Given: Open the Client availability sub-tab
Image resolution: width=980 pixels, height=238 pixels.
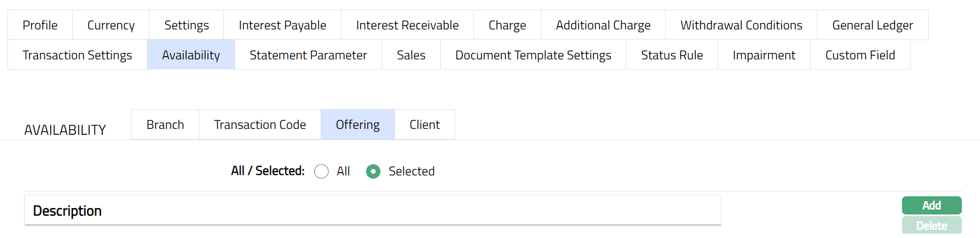Looking at the screenshot, I should click(424, 125).
